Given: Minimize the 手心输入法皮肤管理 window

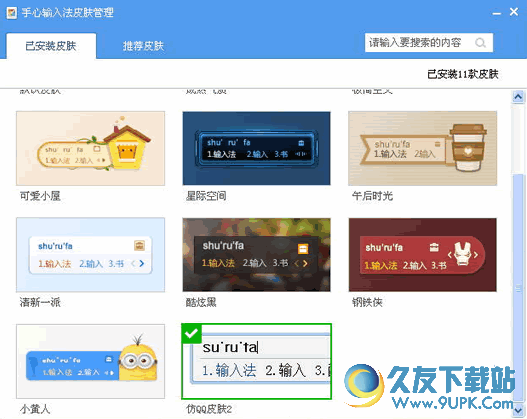Looking at the screenshot, I should tap(497, 13).
